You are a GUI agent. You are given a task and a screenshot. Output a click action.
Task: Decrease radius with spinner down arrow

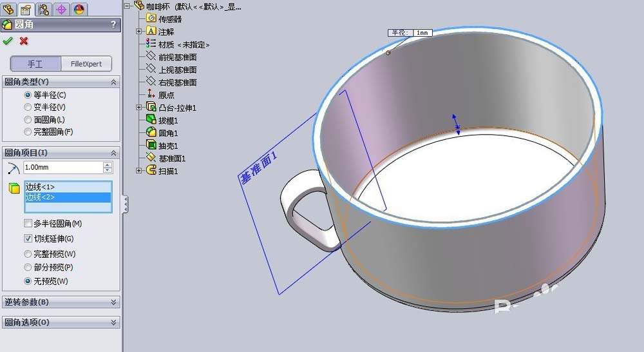108,170
